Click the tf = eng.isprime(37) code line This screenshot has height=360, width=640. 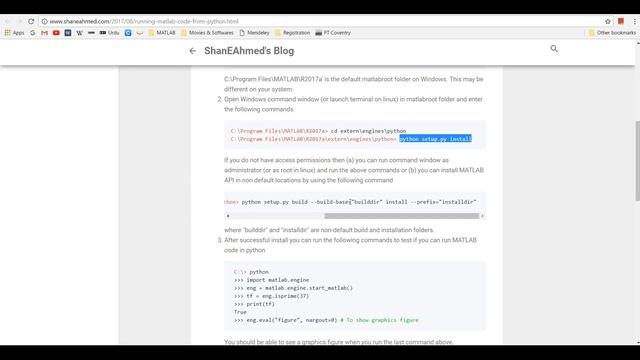(x=271, y=296)
